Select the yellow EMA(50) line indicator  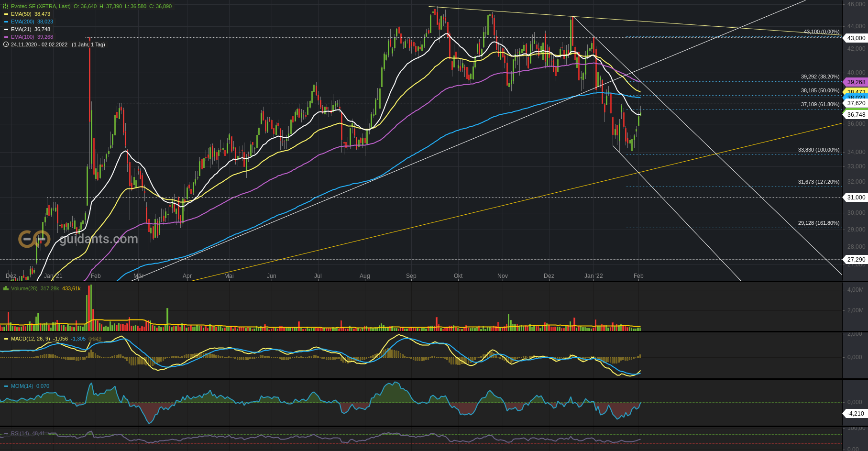(6, 14)
